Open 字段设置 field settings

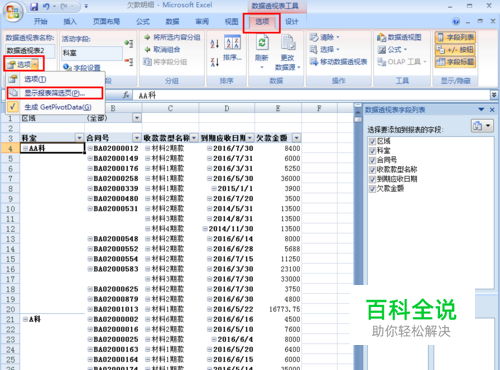click(x=82, y=68)
